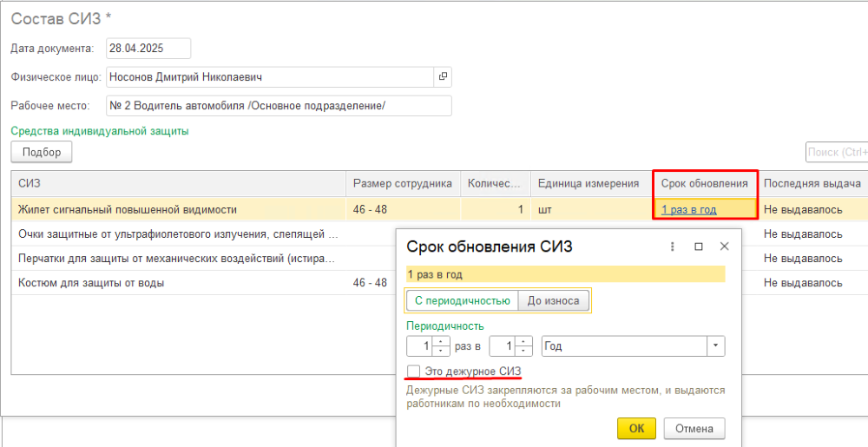Image resolution: width=868 pixels, height=447 pixels.
Task: Click the Дата документа input field
Action: (148, 49)
